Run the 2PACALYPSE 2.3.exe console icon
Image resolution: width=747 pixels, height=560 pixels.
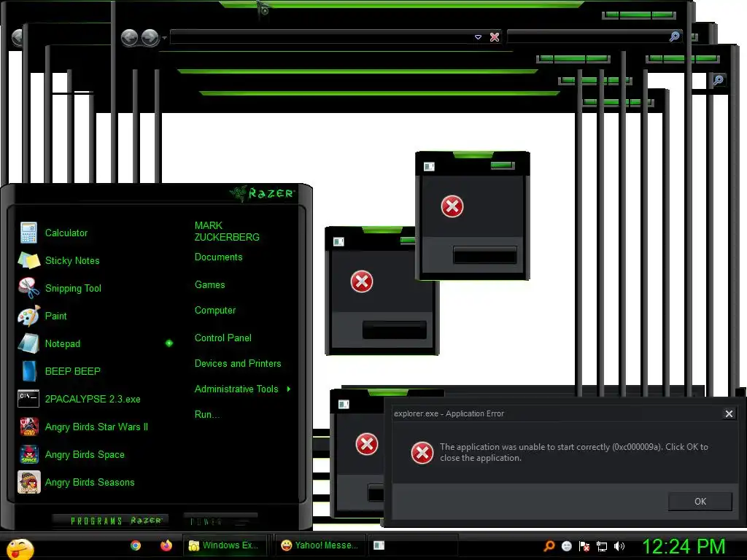click(x=28, y=399)
